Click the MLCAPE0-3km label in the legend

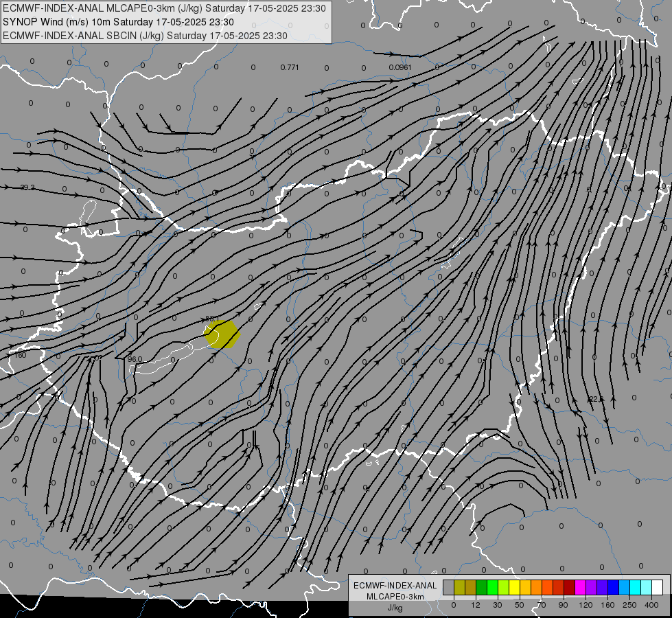click(x=395, y=597)
